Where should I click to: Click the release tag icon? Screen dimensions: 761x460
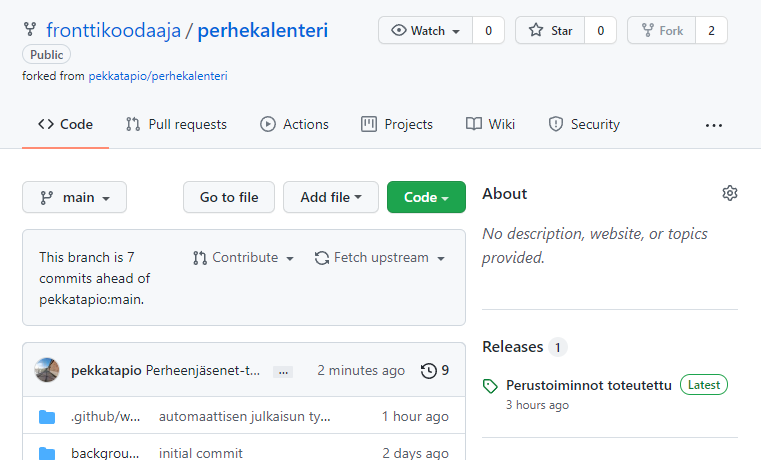pos(490,386)
